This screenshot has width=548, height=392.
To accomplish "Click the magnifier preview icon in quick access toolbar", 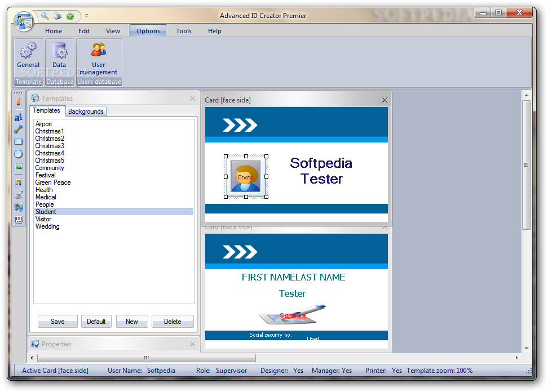I will click(x=45, y=16).
